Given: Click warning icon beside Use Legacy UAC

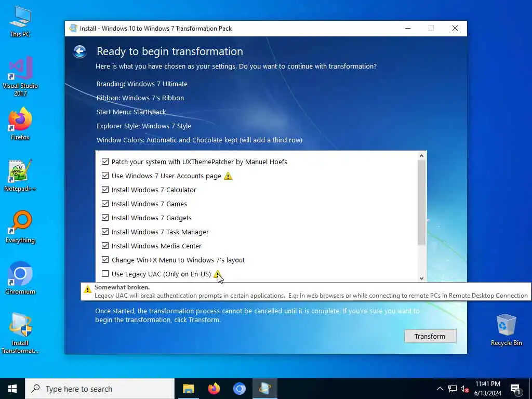Looking at the screenshot, I should (217, 274).
